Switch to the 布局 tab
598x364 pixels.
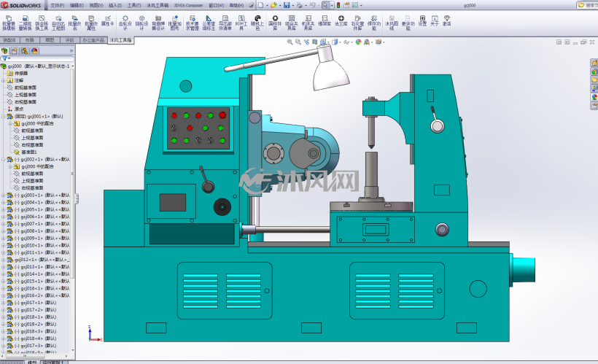click(29, 40)
